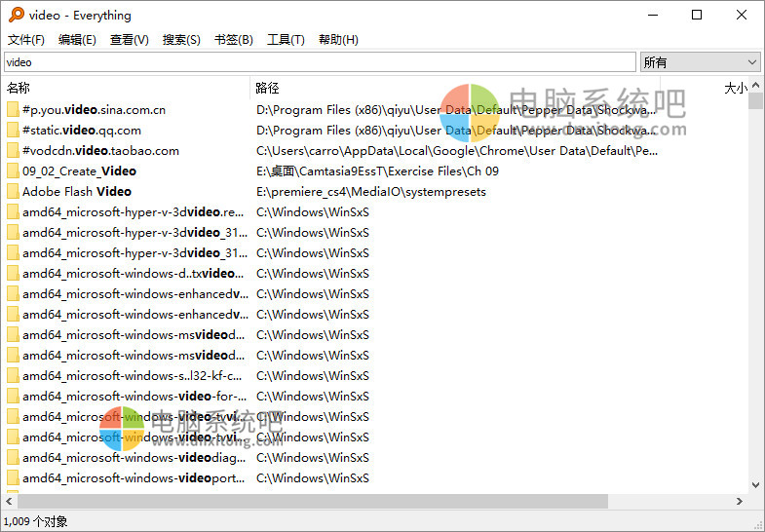The width and height of the screenshot is (765, 532).
Task: Click folder icon of amd64_microsoft-windows-s..l32-kf-c... row
Action: (x=13, y=376)
